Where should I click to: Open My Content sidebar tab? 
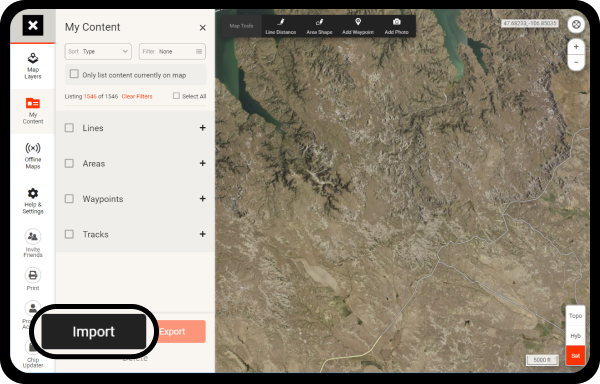click(33, 111)
